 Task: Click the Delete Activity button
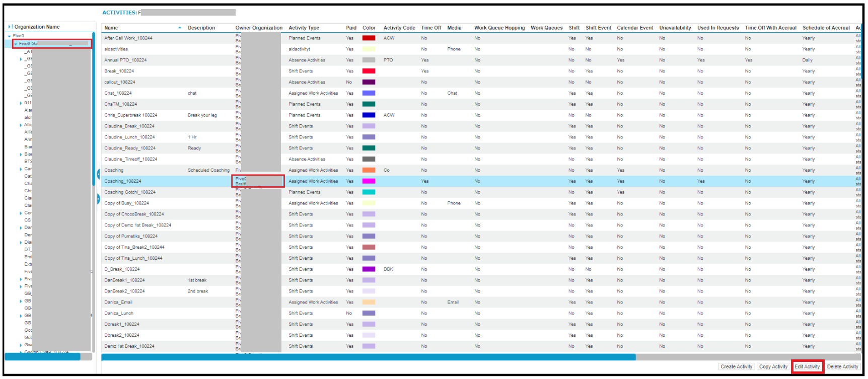click(x=842, y=366)
